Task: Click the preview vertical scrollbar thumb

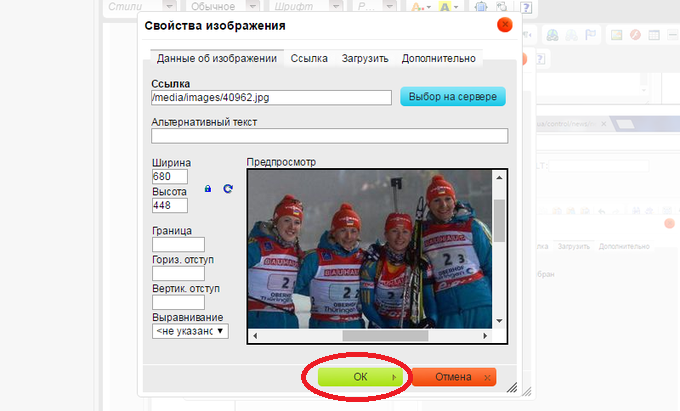Action: pos(500,220)
